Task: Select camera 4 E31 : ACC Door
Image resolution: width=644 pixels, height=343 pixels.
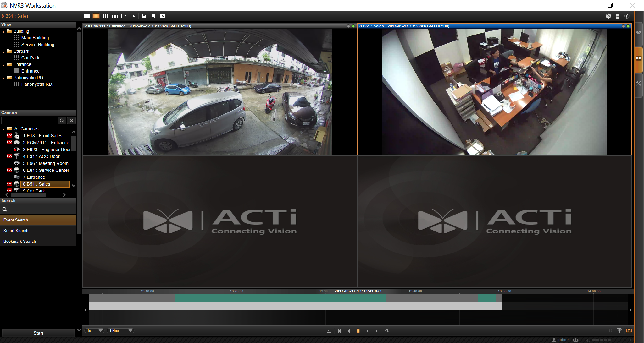Action: pyautogui.click(x=41, y=156)
